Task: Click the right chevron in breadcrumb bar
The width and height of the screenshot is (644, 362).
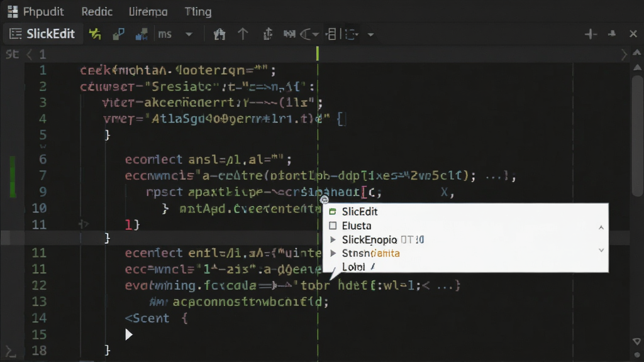Action: (x=624, y=54)
